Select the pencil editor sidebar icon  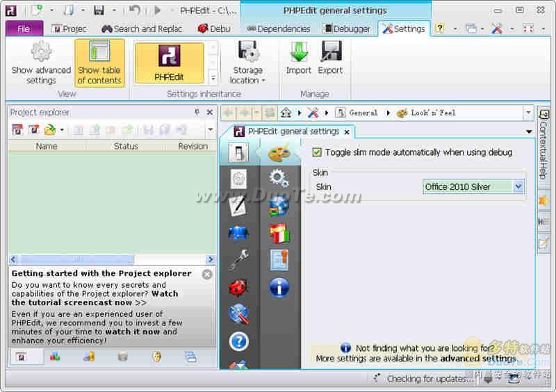(x=238, y=206)
